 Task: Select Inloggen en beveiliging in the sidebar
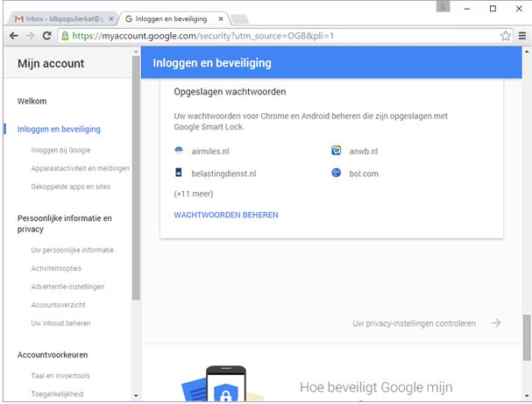click(59, 129)
